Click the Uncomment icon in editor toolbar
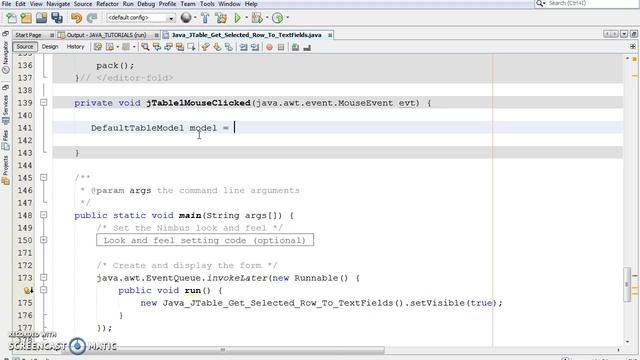The height and width of the screenshot is (360, 640). [x=307, y=47]
